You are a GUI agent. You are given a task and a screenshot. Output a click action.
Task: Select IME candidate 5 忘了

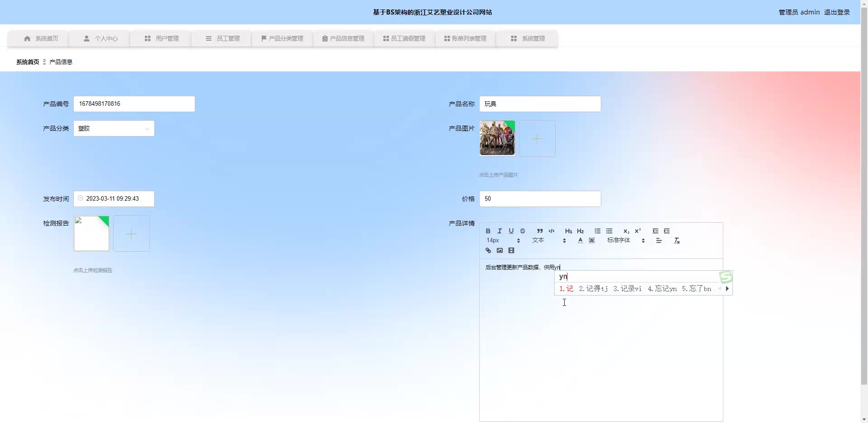697,289
